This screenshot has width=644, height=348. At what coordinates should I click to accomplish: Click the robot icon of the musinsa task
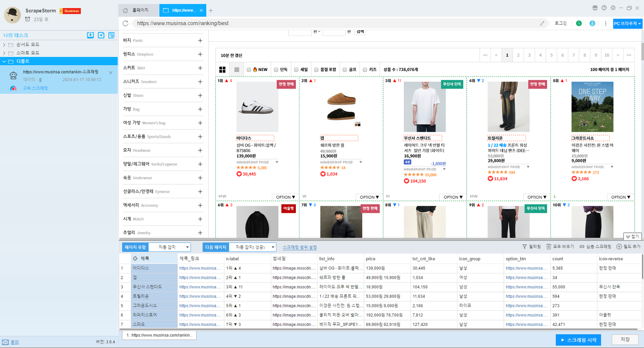point(14,76)
